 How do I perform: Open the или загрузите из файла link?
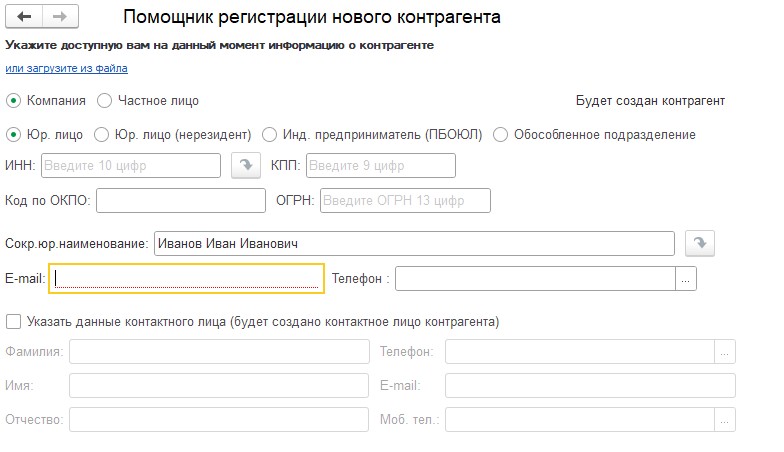(x=66, y=68)
